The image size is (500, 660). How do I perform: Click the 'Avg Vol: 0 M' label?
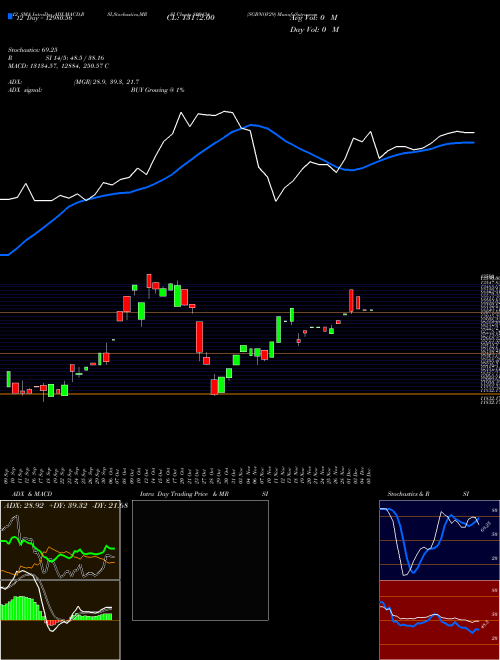coord(314,18)
